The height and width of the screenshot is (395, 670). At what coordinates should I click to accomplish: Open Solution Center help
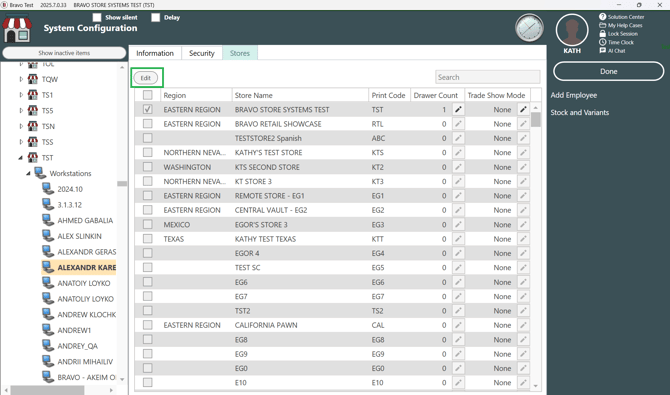point(621,17)
